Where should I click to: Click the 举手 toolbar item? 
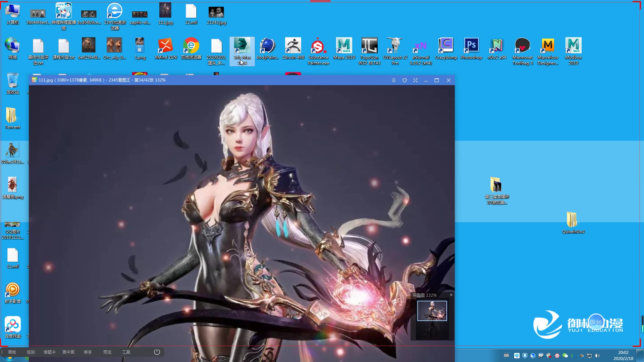[88, 352]
